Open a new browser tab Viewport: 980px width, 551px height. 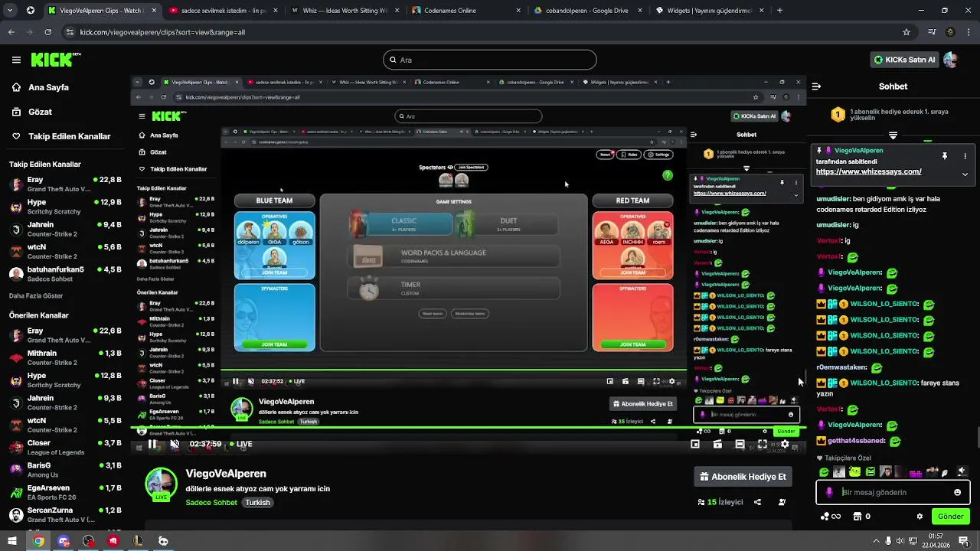[x=779, y=11]
